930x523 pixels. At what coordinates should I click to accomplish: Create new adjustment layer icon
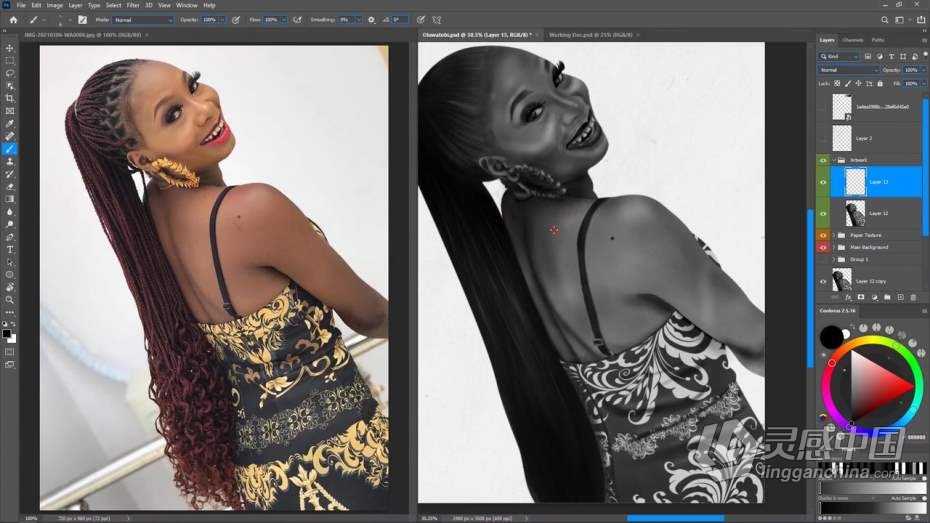(874, 297)
